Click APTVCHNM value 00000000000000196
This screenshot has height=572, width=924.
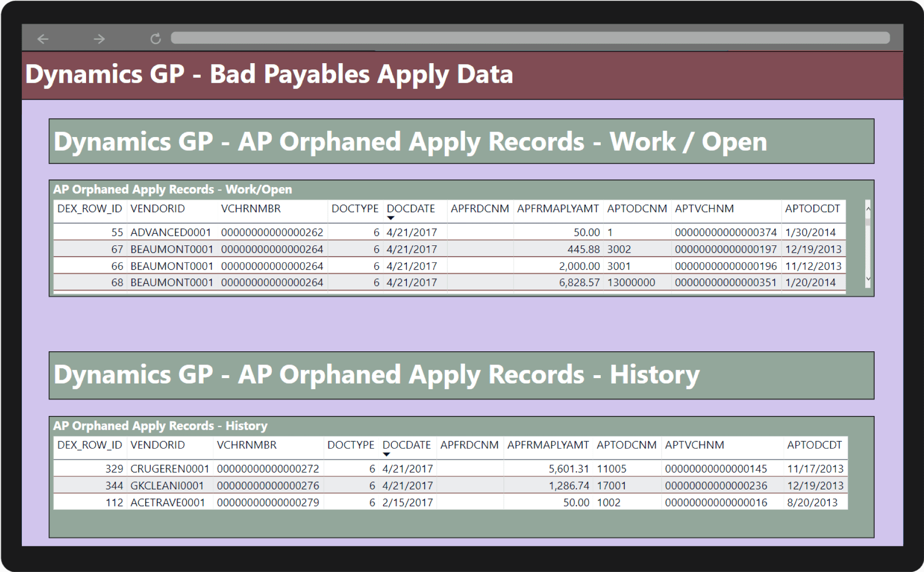[x=726, y=266]
